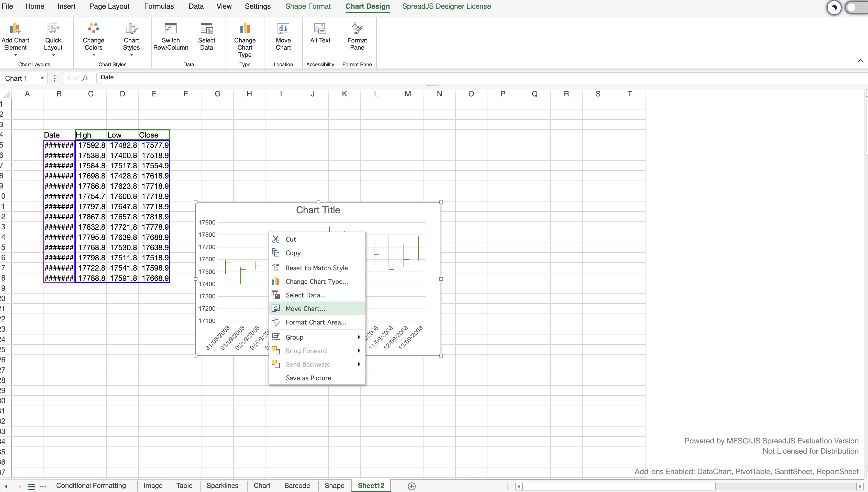Click the add new sheet plus icon
The height and width of the screenshot is (492, 868).
pos(411,486)
